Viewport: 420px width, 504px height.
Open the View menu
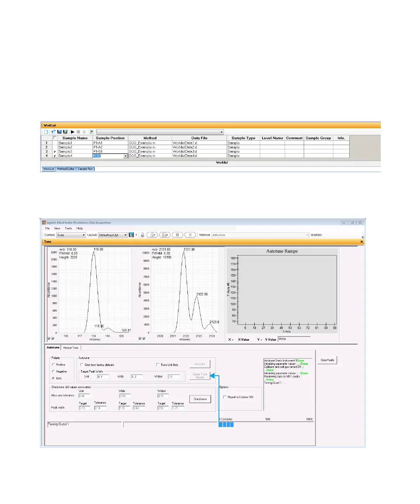[x=57, y=228]
